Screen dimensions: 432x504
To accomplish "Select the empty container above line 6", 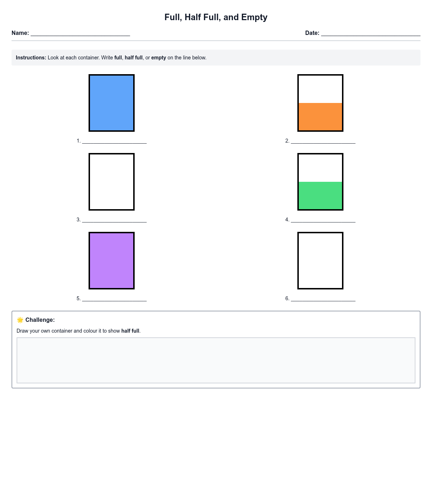I will [320, 261].
